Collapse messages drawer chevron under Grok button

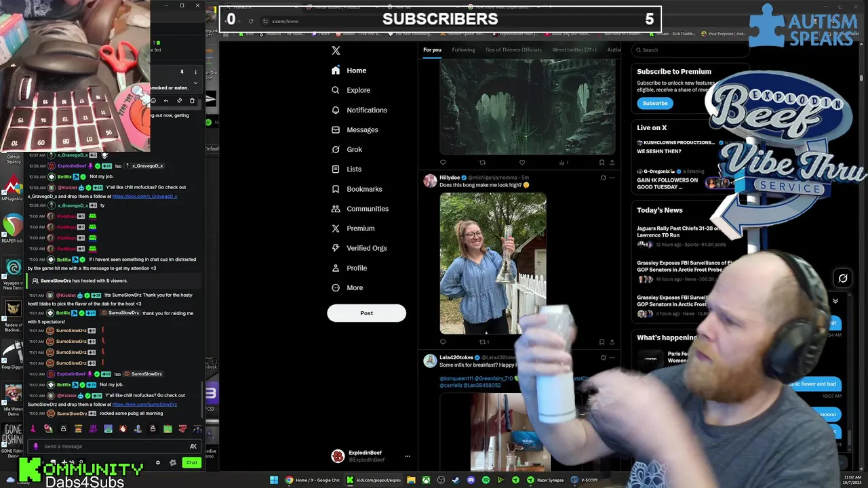[835, 301]
